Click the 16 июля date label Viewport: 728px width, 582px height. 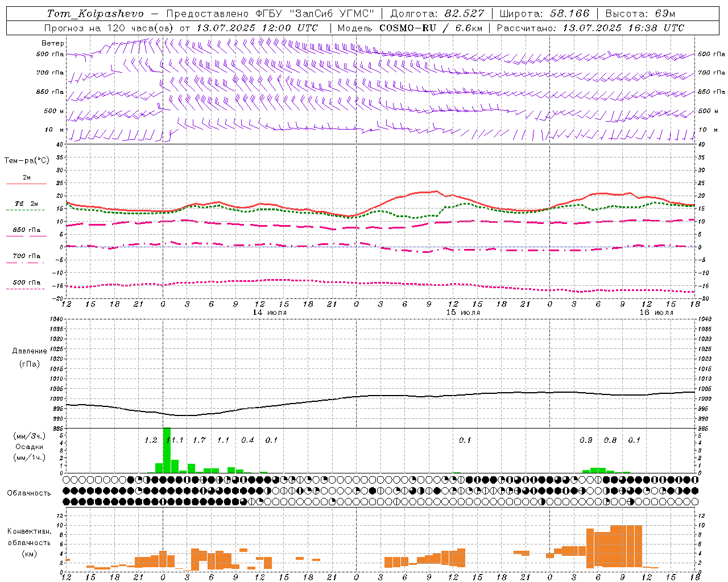tap(656, 313)
